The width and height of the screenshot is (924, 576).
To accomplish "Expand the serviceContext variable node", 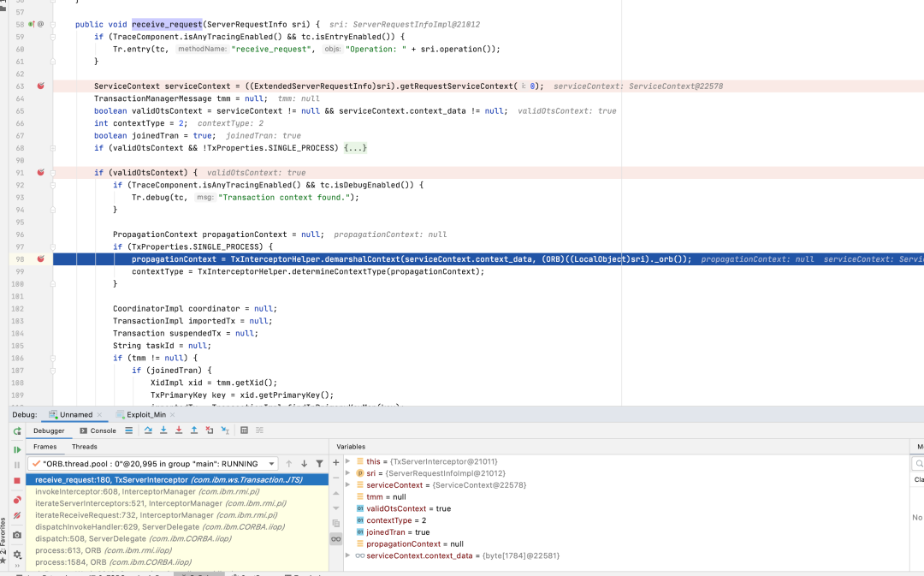I will pos(347,485).
